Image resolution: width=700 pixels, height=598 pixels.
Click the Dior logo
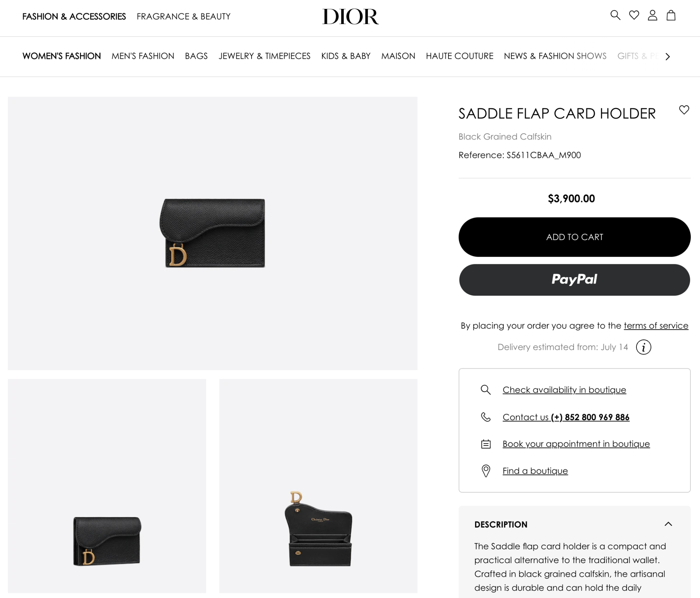[350, 16]
